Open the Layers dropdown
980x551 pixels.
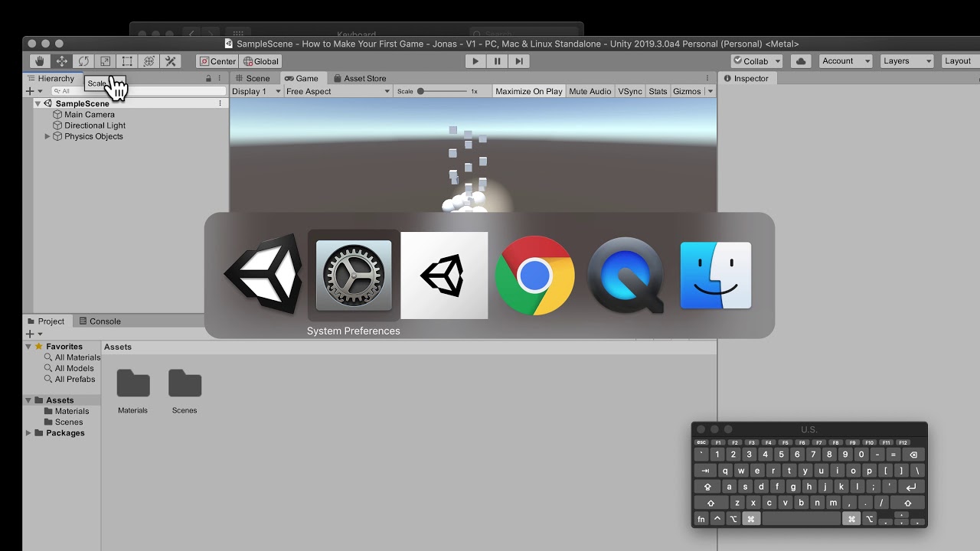[x=907, y=61]
